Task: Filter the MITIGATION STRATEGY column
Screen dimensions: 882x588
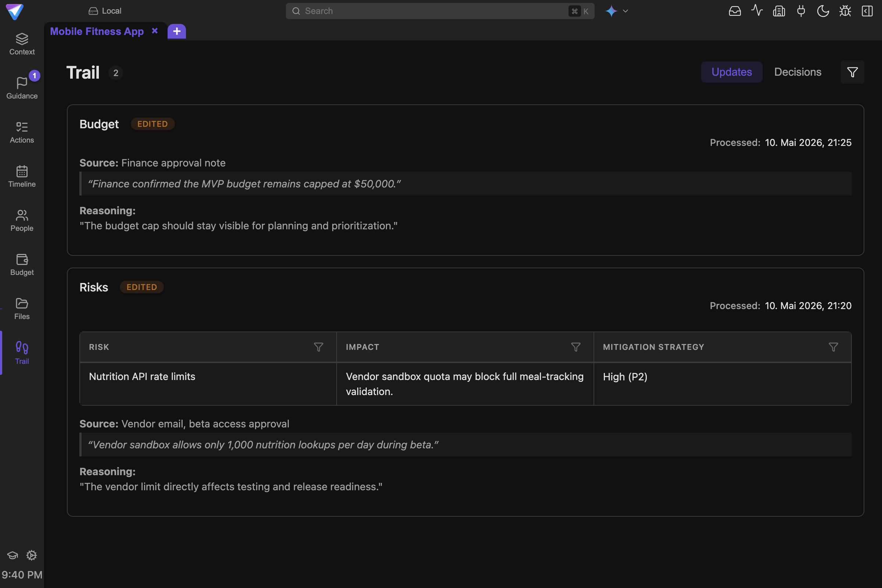Action: tap(833, 347)
